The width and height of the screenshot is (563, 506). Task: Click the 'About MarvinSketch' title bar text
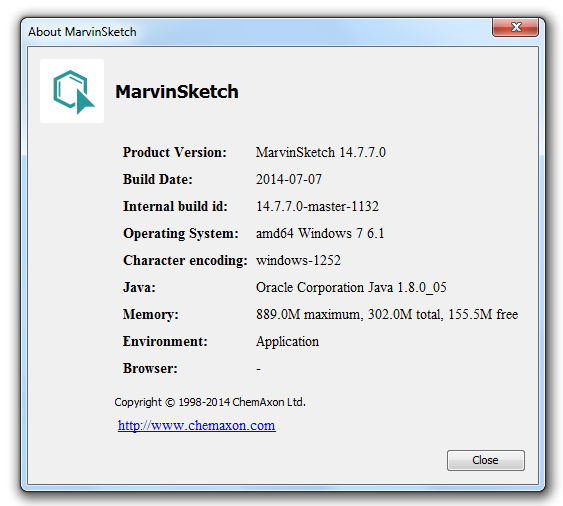[x=82, y=32]
